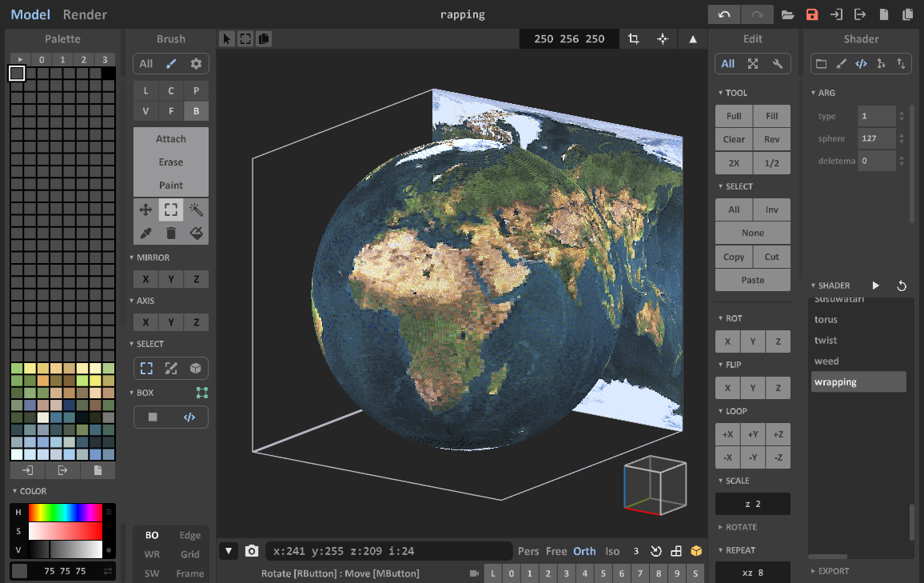Reload shaders with the refresh icon
The image size is (924, 583).
(902, 286)
